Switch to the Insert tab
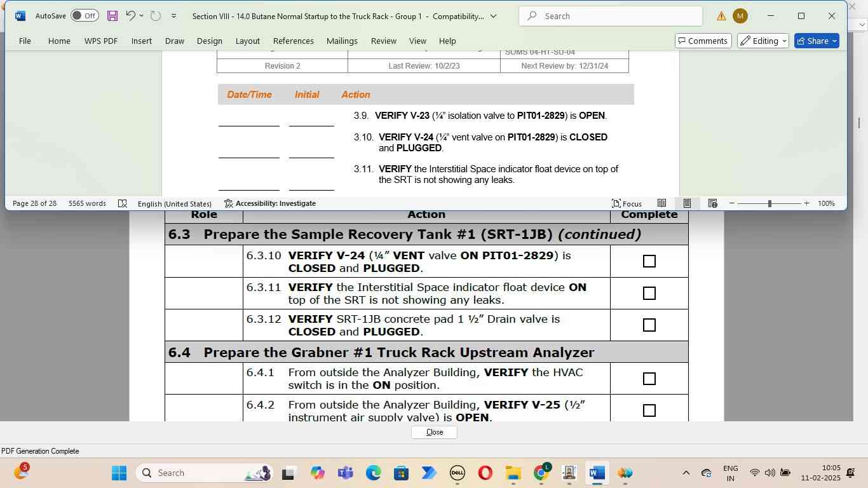The height and width of the screenshot is (488, 868). click(142, 41)
